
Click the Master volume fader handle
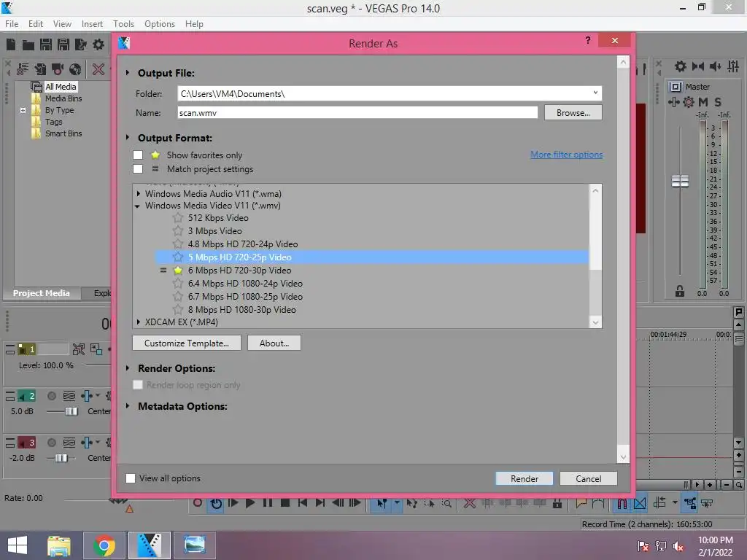pyautogui.click(x=680, y=182)
